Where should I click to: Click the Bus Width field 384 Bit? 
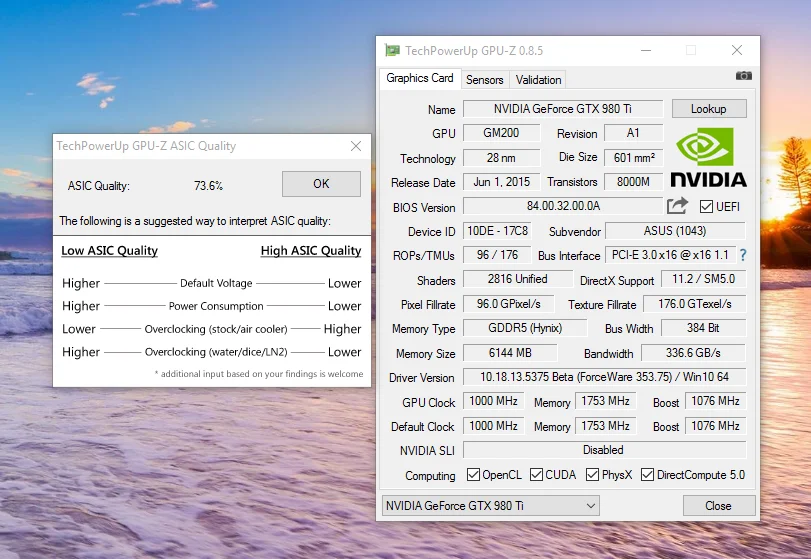pyautogui.click(x=703, y=328)
